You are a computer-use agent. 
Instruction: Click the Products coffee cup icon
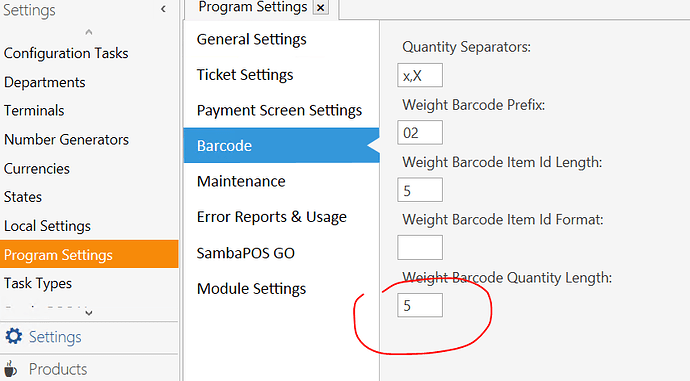pos(11,370)
